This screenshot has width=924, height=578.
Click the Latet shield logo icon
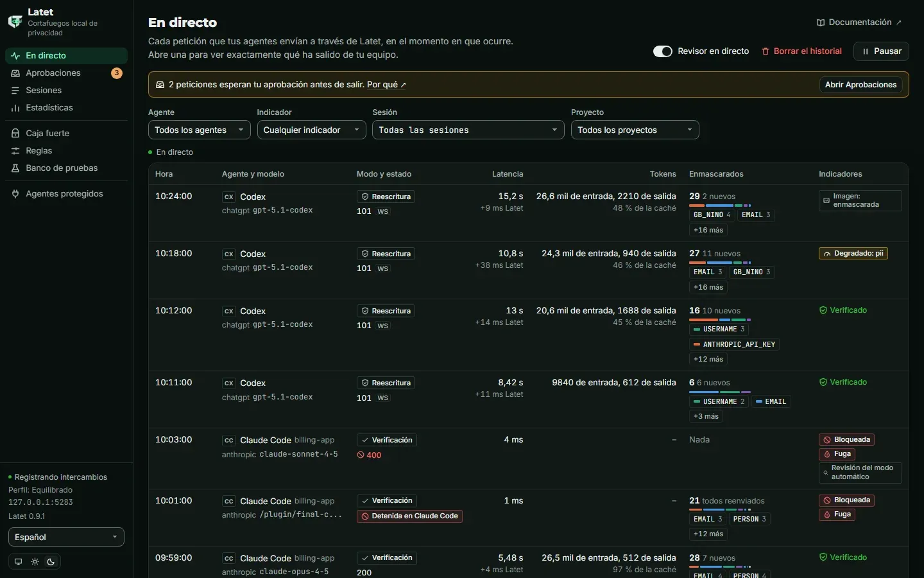coord(15,21)
